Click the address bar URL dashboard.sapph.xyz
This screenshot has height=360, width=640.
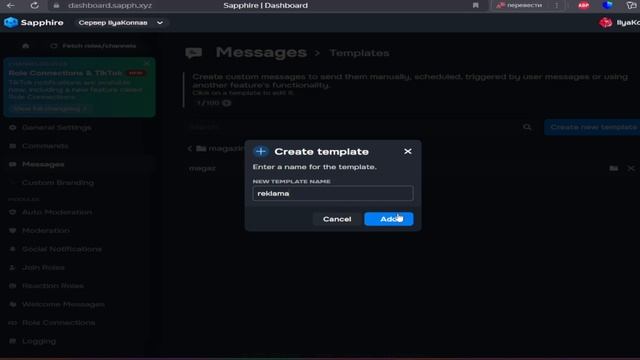click(110, 5)
